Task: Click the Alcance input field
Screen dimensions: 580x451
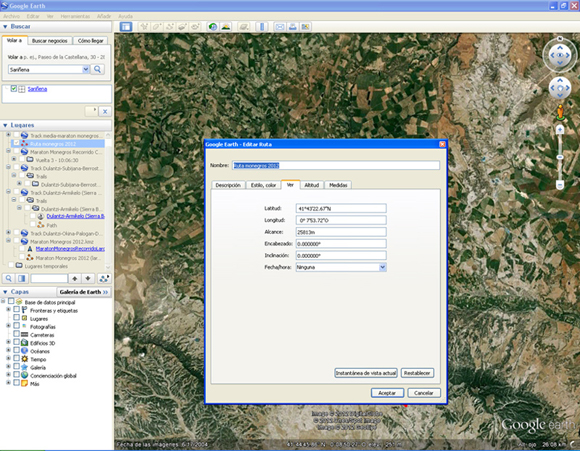Action: coord(341,232)
